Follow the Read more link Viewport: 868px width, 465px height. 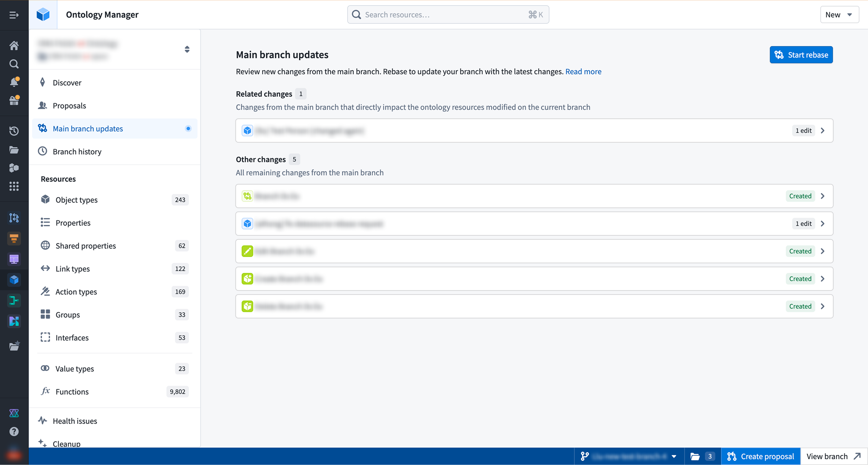tap(583, 72)
